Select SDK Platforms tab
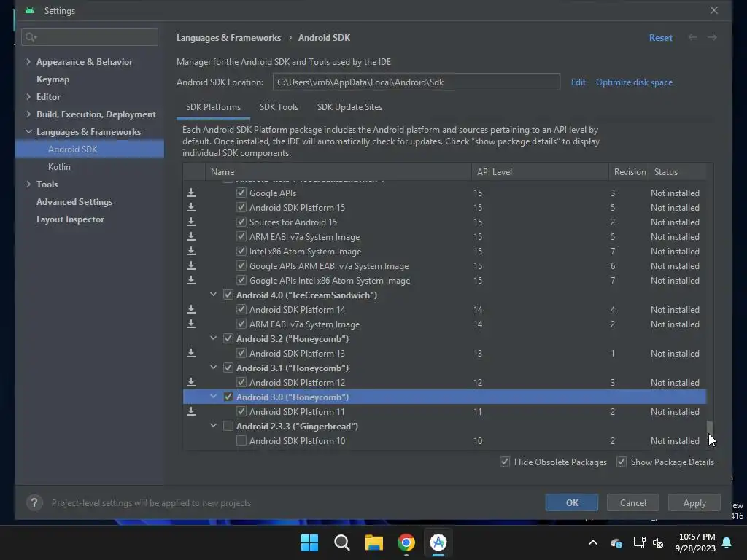The width and height of the screenshot is (747, 560). point(213,107)
